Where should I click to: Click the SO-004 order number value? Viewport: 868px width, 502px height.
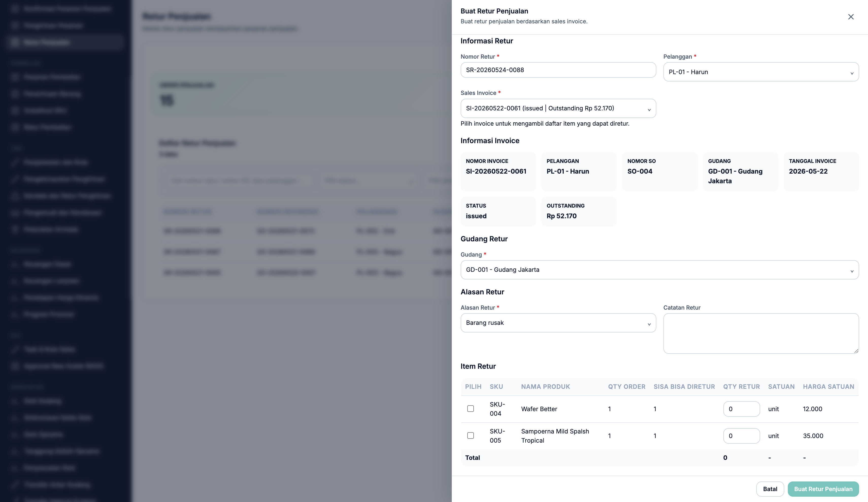640,171
